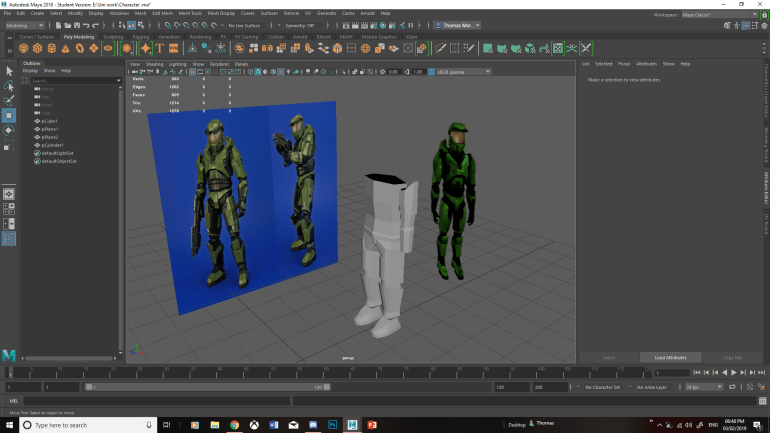770x433 pixels.
Task: Toggle single perspective view layout
Action: coord(9,194)
